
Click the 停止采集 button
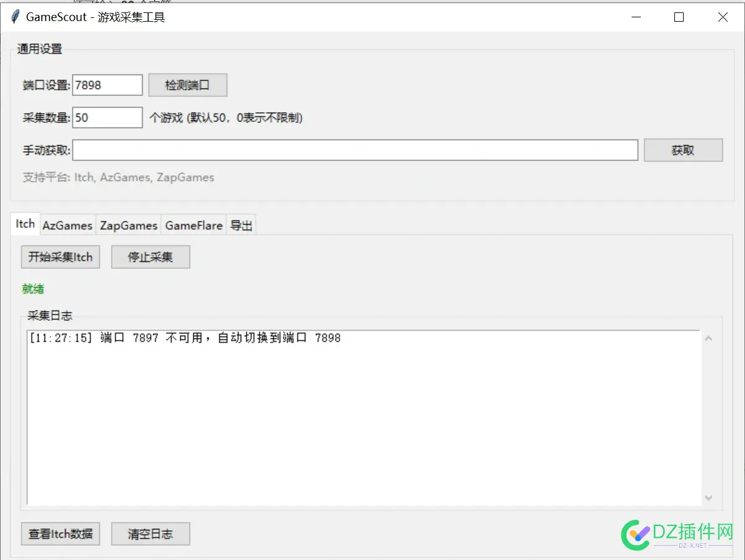[x=151, y=257]
